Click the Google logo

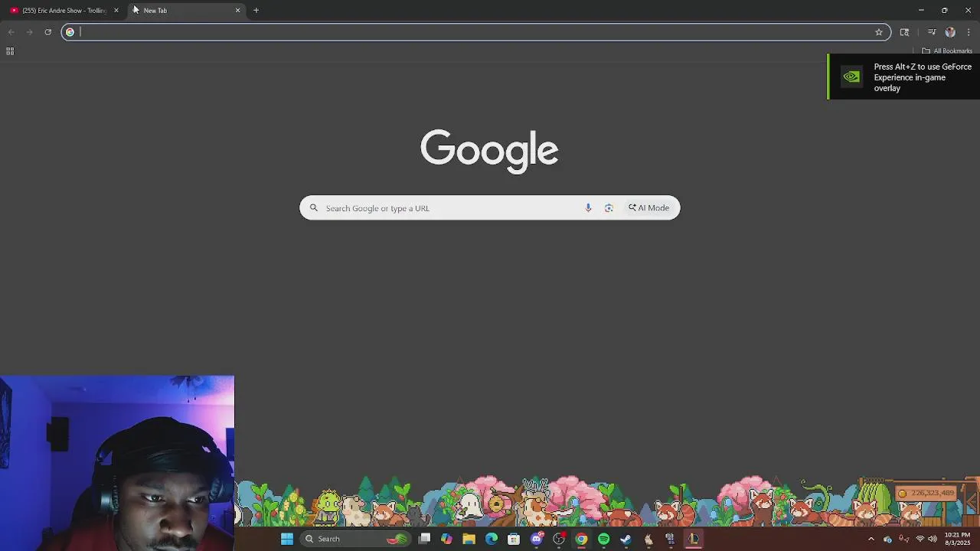(489, 151)
